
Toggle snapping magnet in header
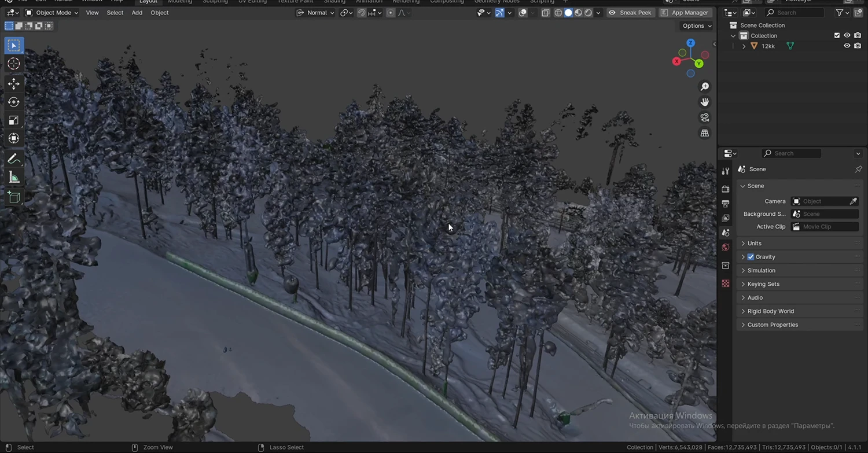(x=361, y=13)
